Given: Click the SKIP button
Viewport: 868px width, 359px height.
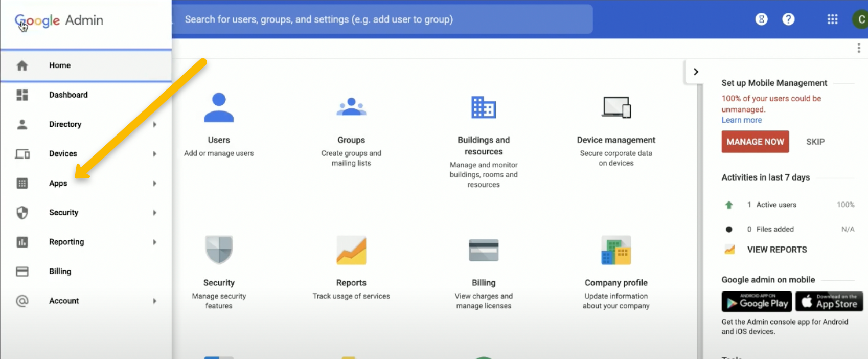Looking at the screenshot, I should (815, 142).
